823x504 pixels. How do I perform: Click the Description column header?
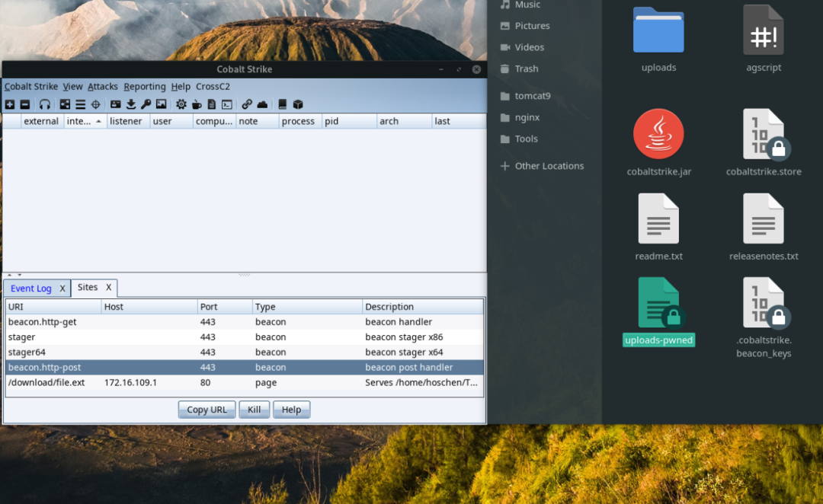pyautogui.click(x=422, y=307)
